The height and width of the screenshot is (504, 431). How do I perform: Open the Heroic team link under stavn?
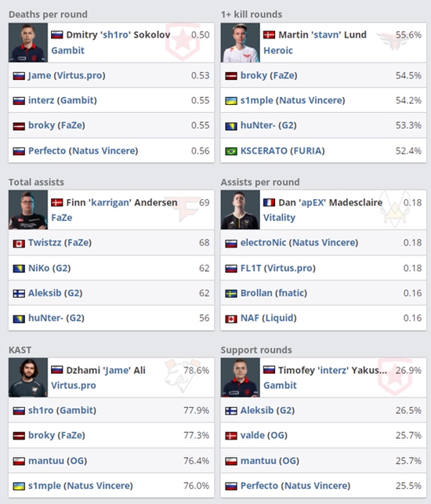pyautogui.click(x=278, y=50)
